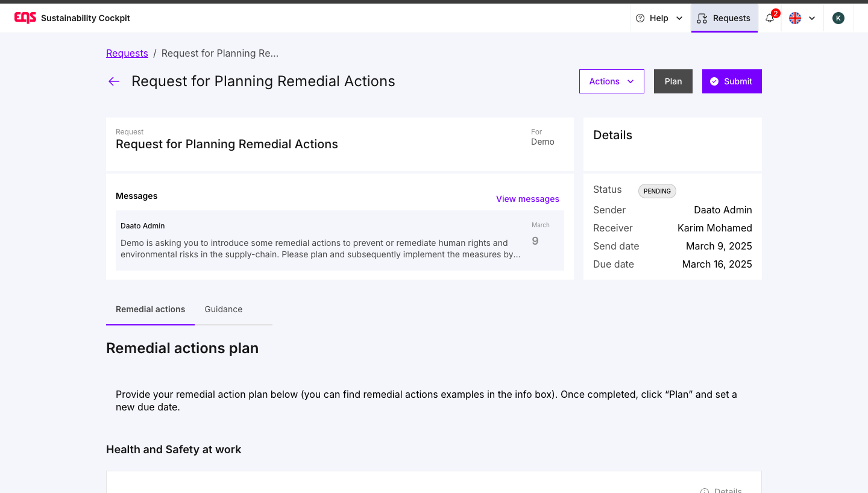The width and height of the screenshot is (868, 493).
Task: Select the Remedial actions tab
Action: [x=150, y=309]
